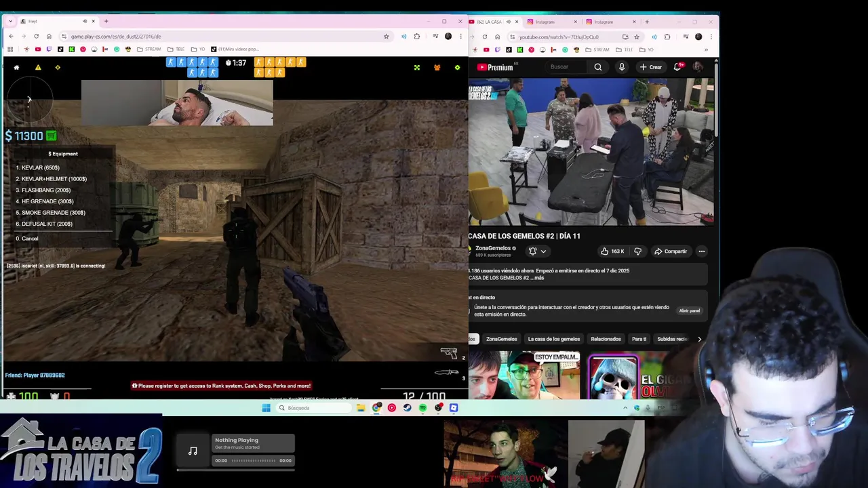Switch to first Instagram tab
The height and width of the screenshot is (488, 868).
pos(552,22)
